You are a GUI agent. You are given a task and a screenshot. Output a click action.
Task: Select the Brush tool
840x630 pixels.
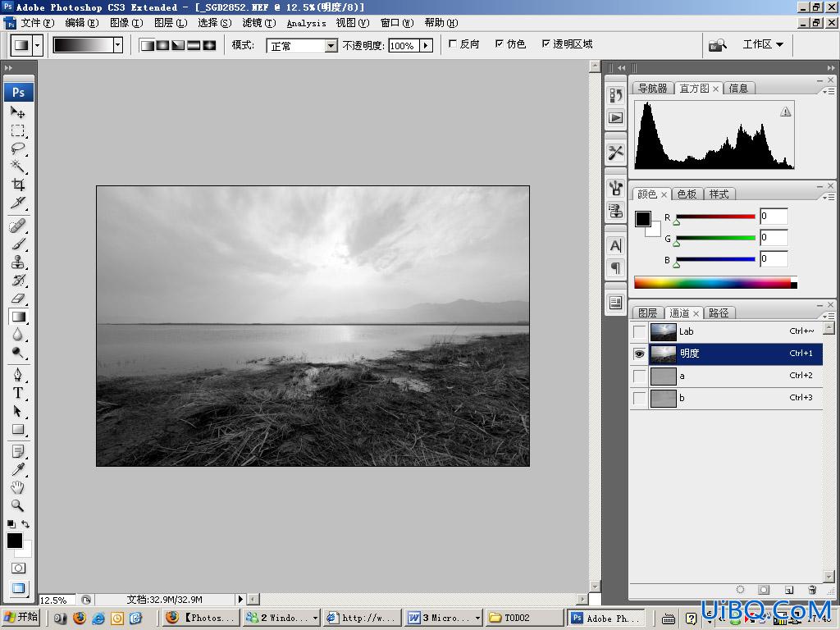[18, 244]
